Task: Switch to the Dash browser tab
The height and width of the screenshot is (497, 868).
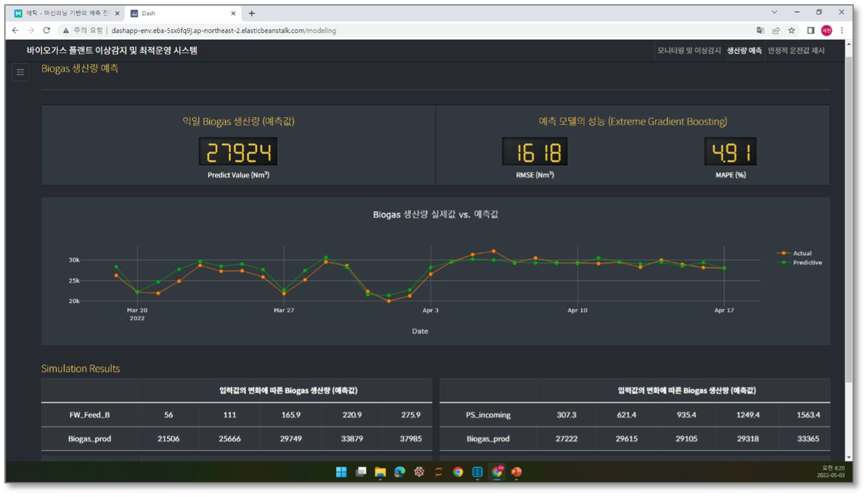Action: pyautogui.click(x=183, y=13)
